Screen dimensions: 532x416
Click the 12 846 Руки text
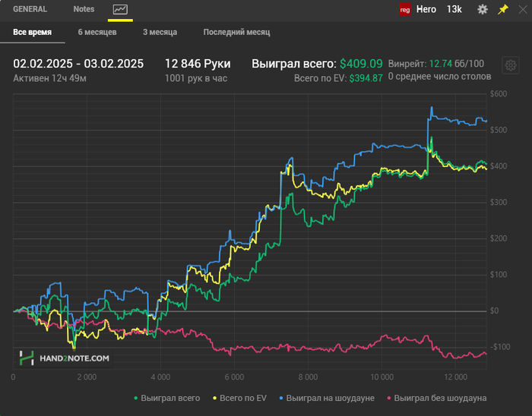tap(198, 64)
